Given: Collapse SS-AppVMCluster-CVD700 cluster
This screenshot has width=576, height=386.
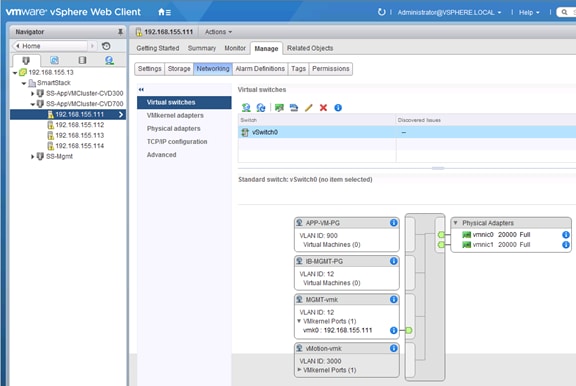Looking at the screenshot, I should 32,104.
